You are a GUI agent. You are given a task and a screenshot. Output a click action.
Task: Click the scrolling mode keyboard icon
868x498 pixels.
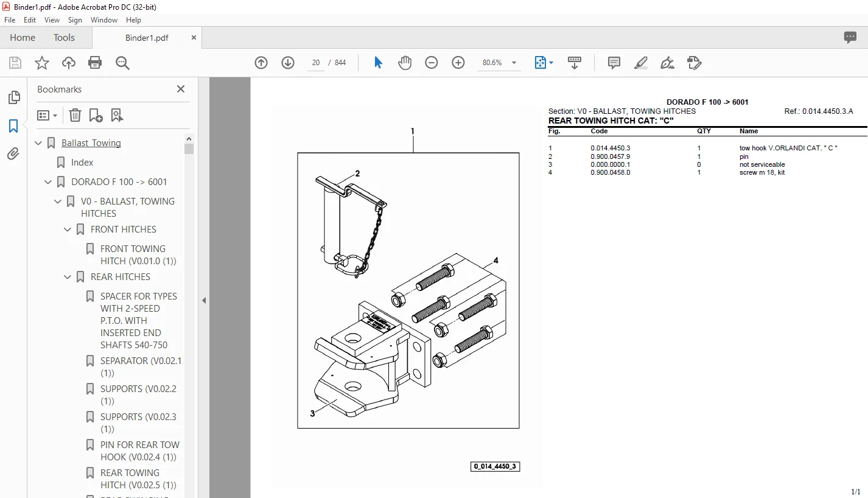coord(575,63)
